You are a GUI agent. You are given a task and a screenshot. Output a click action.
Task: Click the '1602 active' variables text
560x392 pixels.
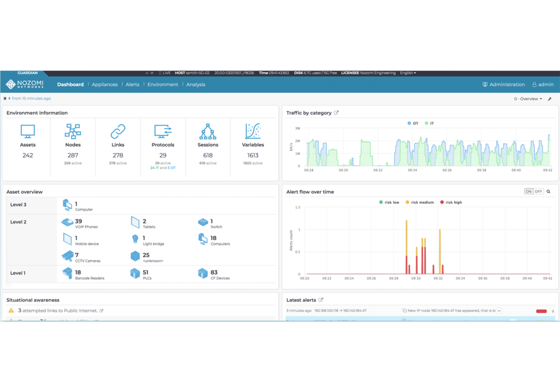tap(253, 163)
